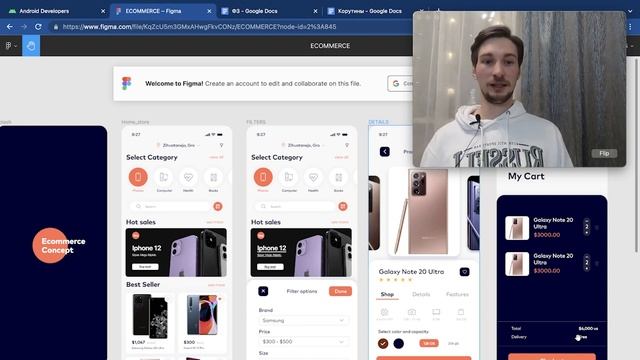Screen dimensions: 640x360
Task: Click the Done button in Filter options
Action: (x=340, y=291)
